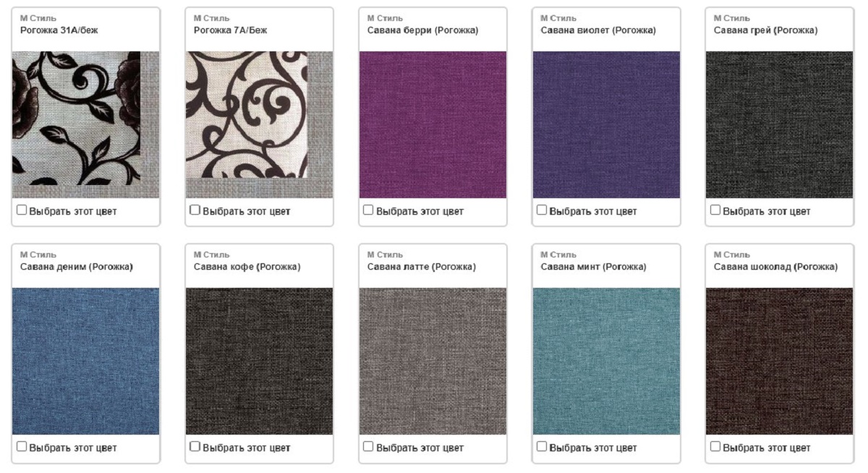Tick the checkbox under Рогожка 7А/Беж
The image size is (868, 473).
[195, 210]
